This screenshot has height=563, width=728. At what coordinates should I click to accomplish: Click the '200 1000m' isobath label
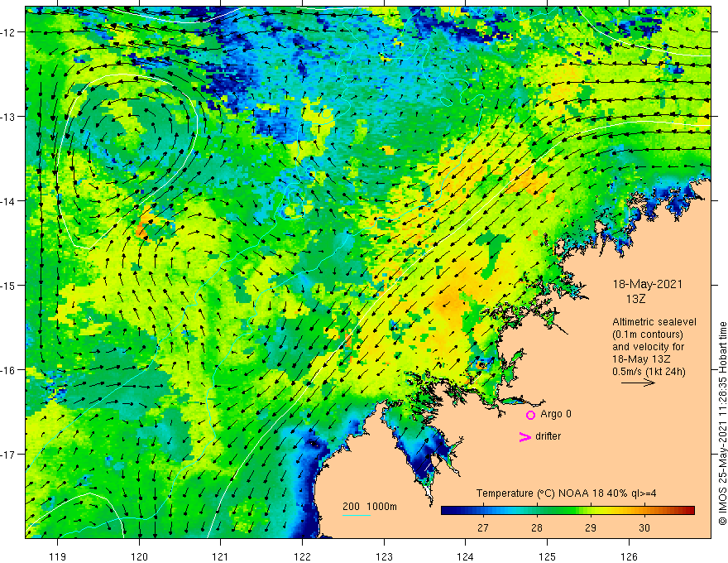coord(370,507)
